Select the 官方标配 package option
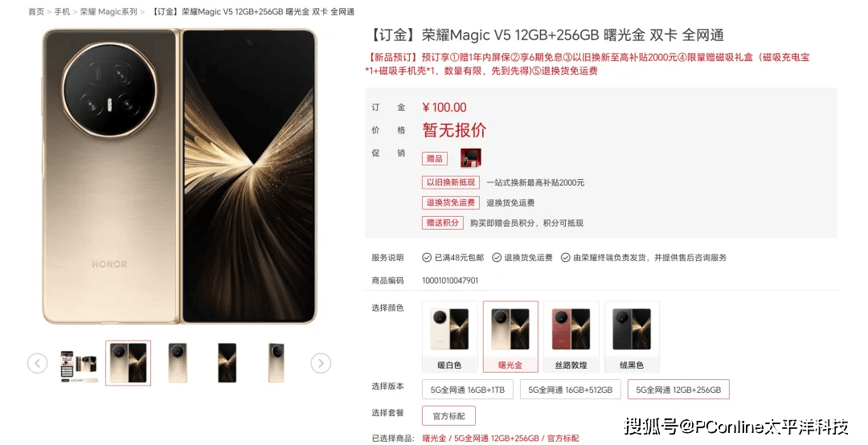Screen dimensions: 868x445 click(x=449, y=415)
